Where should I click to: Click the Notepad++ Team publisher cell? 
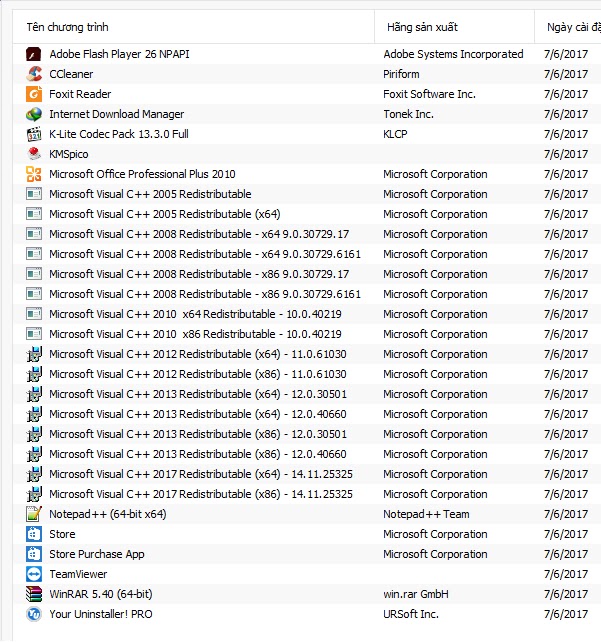pyautogui.click(x=426, y=514)
